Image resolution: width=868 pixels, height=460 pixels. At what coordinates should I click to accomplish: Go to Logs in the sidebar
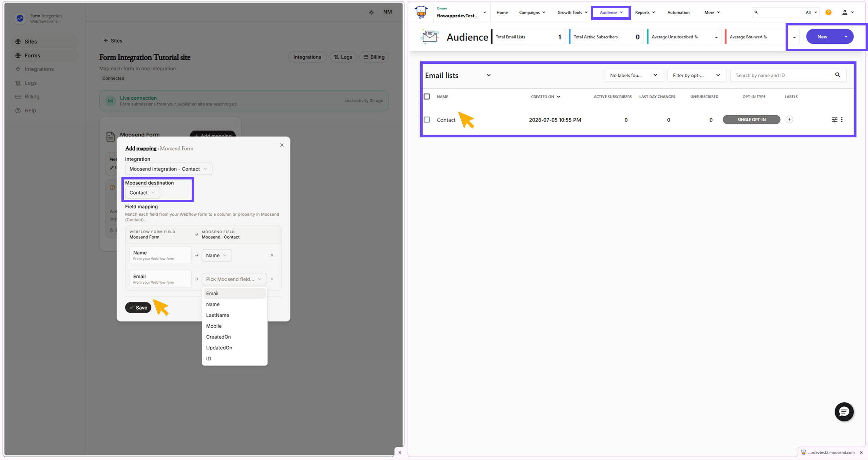point(45,83)
